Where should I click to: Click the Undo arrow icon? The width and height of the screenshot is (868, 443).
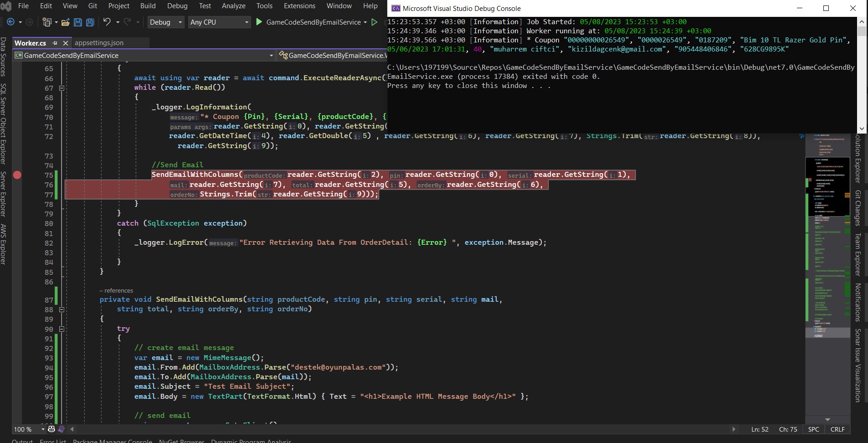pos(107,22)
